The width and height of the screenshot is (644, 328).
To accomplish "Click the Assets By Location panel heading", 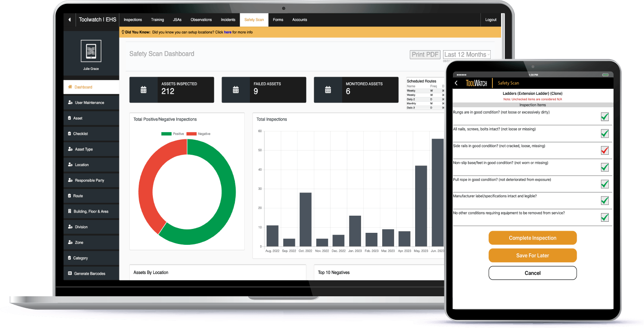I will tap(151, 273).
